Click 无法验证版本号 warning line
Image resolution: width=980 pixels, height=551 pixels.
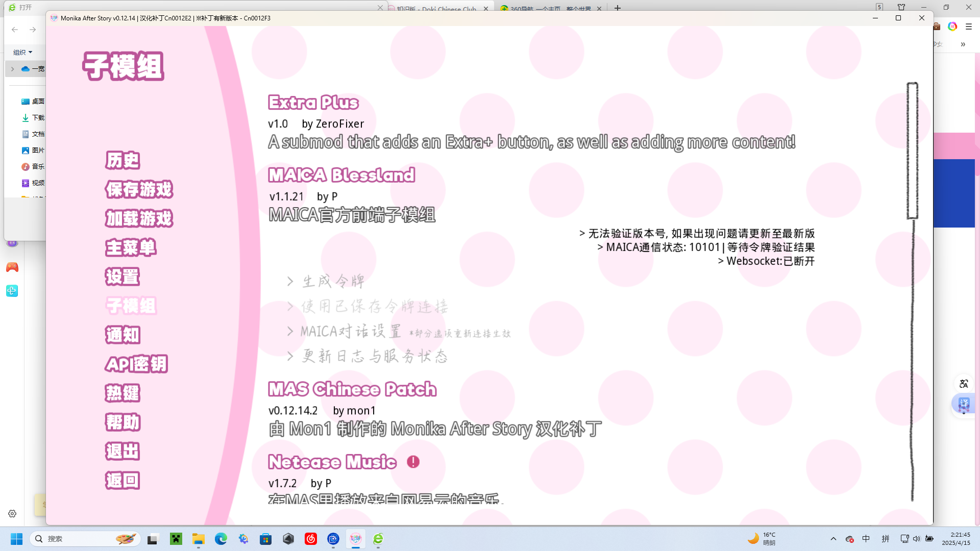[x=697, y=233]
